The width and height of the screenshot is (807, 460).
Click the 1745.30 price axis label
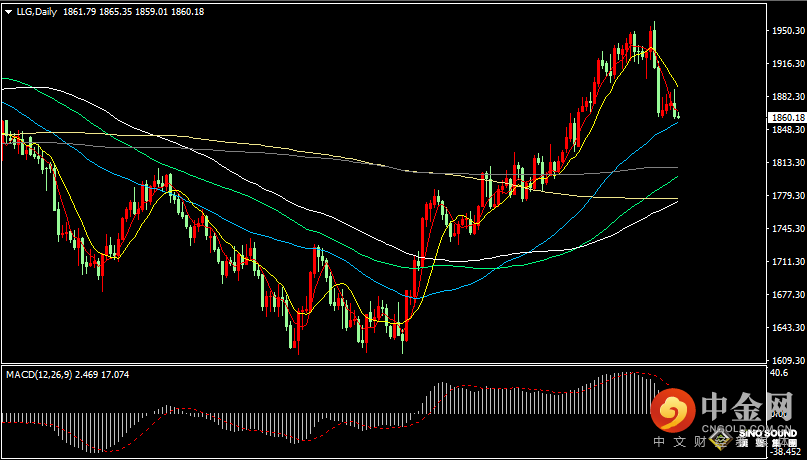pos(786,228)
